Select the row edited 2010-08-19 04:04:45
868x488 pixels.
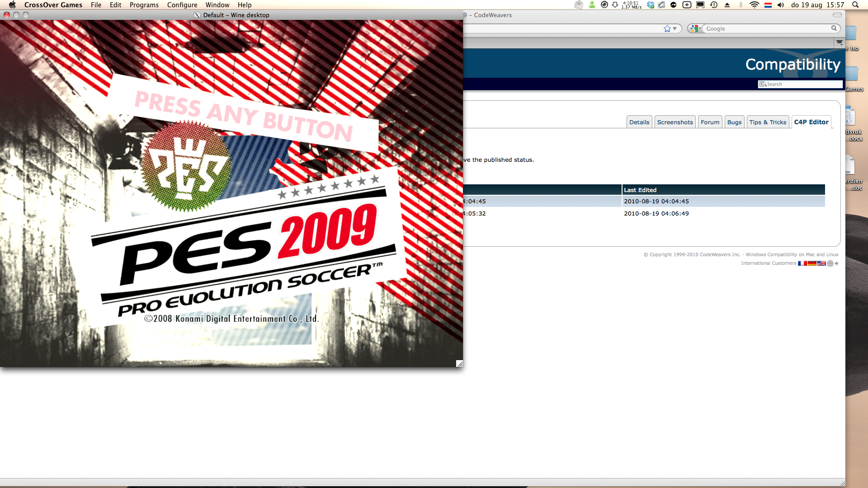[644, 201]
